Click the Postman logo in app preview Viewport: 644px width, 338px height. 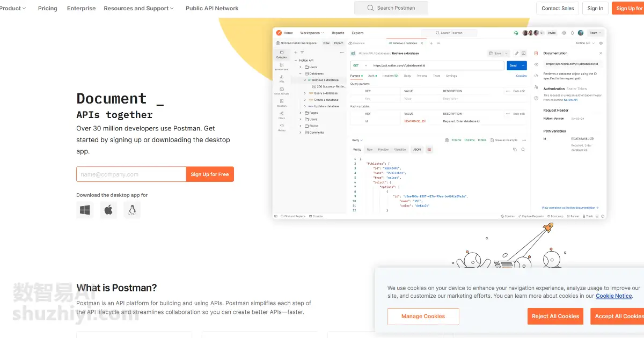(x=279, y=33)
